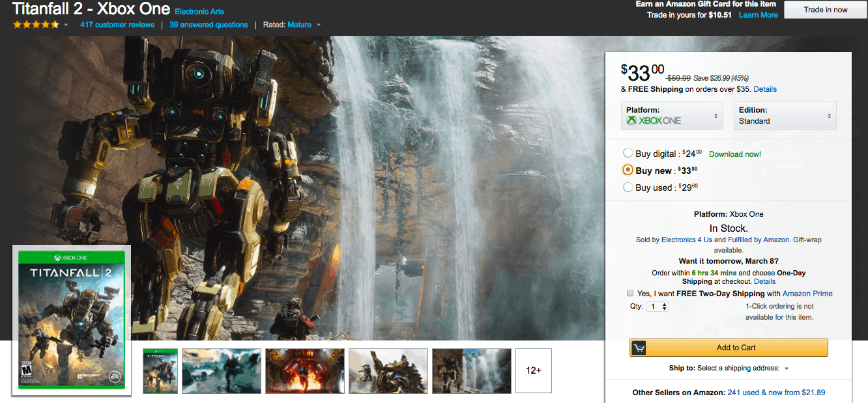Image resolution: width=868 pixels, height=403 pixels.
Task: Select the Buy used radio option
Action: 628,187
